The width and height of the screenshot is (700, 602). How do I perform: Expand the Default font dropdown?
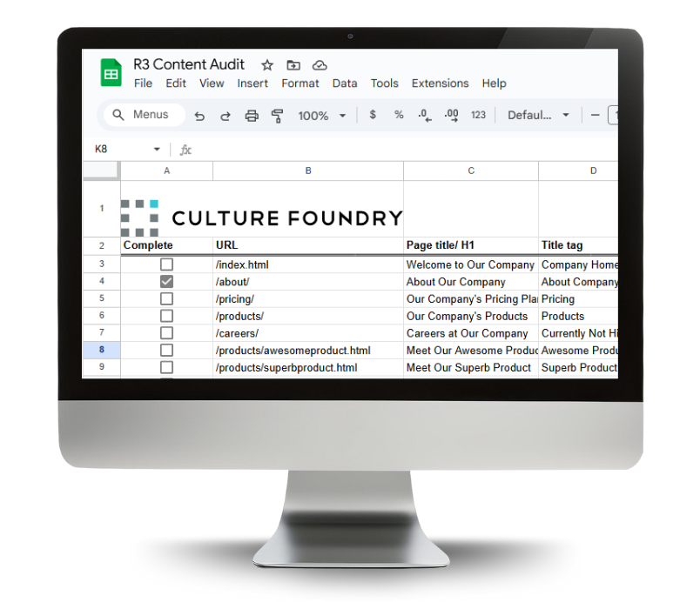pos(539,115)
